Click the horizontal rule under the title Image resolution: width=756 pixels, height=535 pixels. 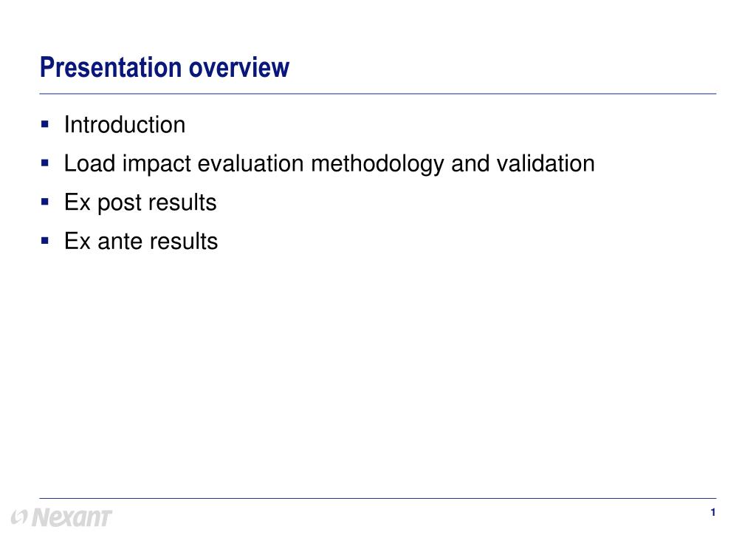pyautogui.click(x=378, y=94)
